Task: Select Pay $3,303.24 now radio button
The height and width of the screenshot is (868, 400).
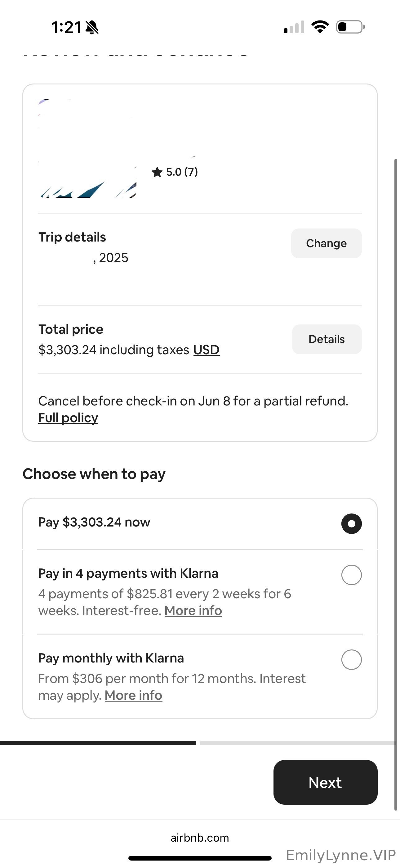Action: point(351,523)
